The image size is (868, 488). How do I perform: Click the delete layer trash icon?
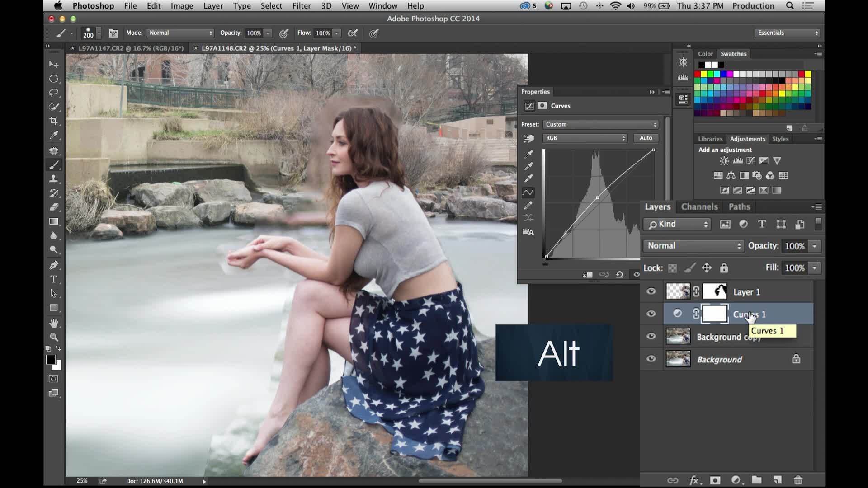(x=798, y=480)
